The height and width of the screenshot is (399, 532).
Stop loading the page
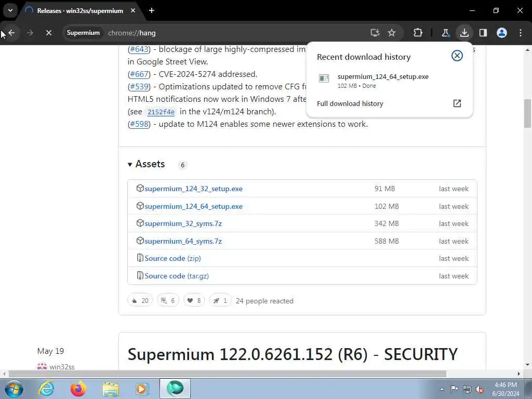(48, 33)
